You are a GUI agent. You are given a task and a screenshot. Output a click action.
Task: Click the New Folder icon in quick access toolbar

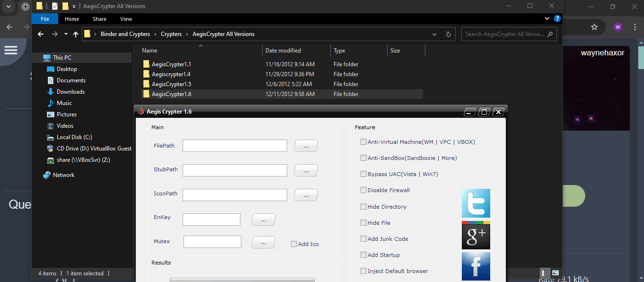[x=65, y=6]
